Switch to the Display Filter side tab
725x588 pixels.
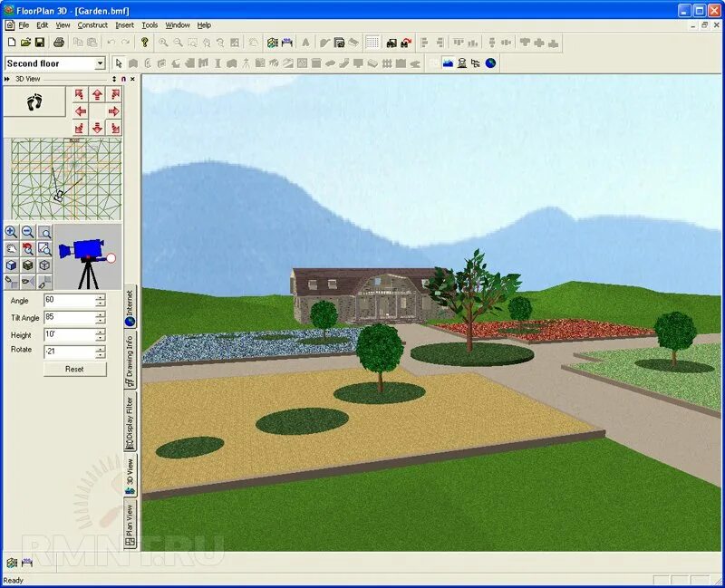(x=130, y=422)
